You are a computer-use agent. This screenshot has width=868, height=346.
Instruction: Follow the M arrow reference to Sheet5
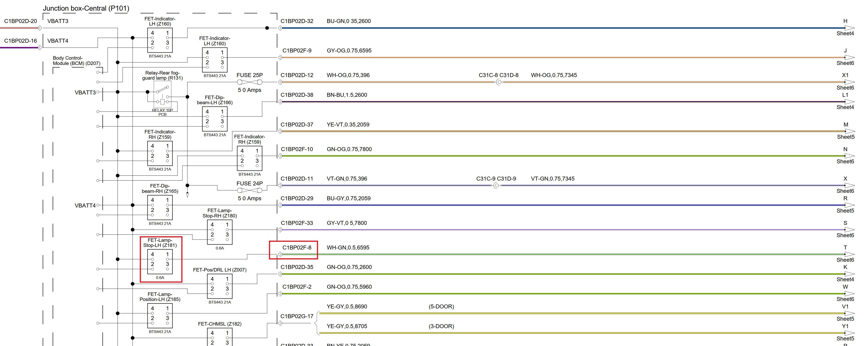pos(849,132)
